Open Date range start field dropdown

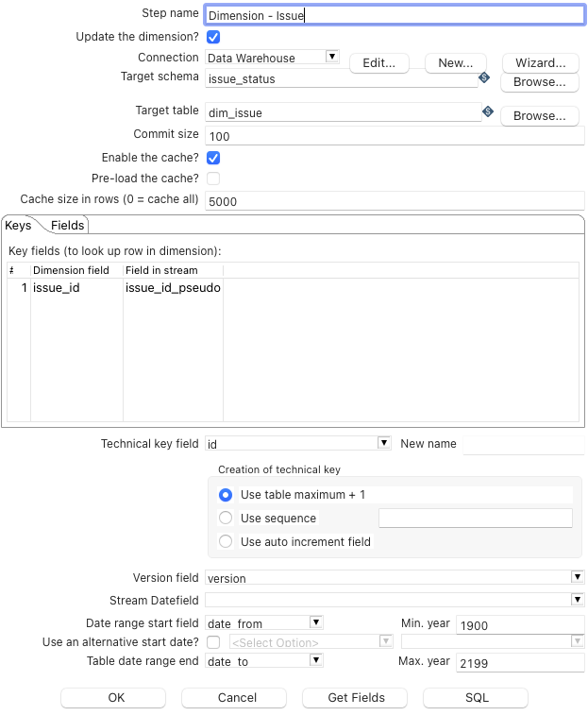click(x=316, y=622)
